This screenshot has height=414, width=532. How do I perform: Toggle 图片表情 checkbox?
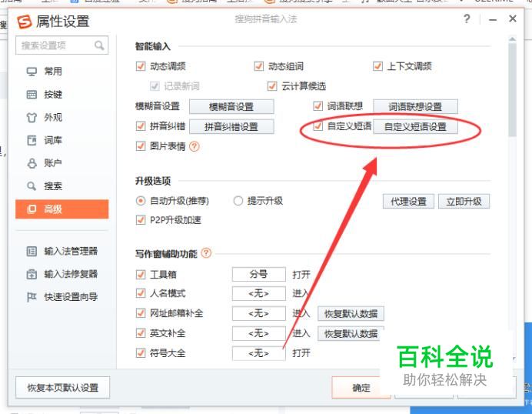click(141, 146)
